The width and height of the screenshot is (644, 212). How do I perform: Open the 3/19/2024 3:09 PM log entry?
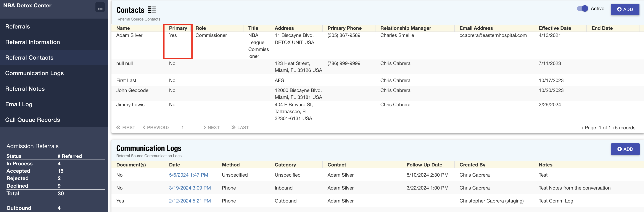190,188
